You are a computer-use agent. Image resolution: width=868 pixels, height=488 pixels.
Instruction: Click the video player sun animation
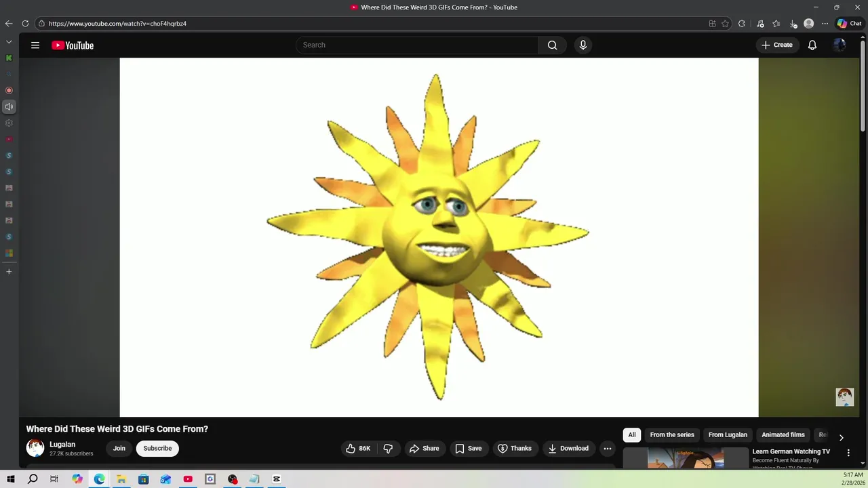439,237
